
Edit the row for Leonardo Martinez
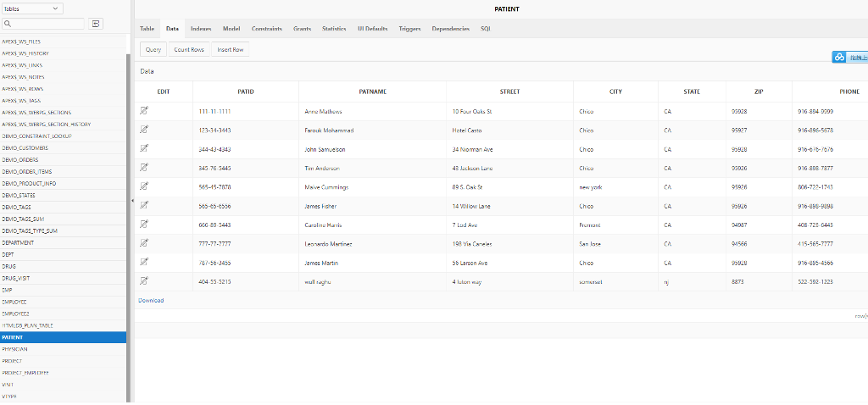[144, 243]
